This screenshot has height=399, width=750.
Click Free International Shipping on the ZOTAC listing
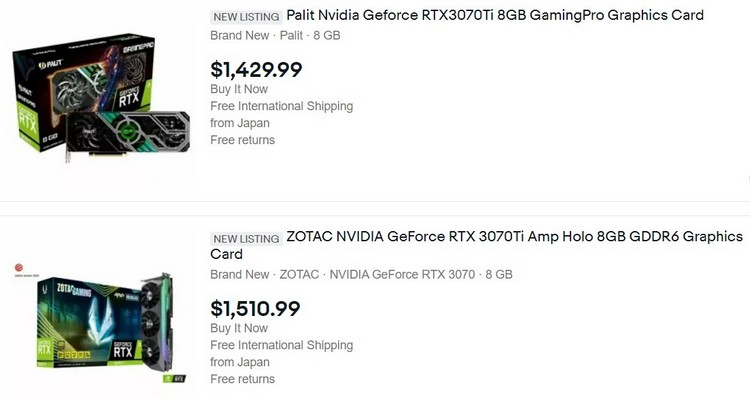282,345
